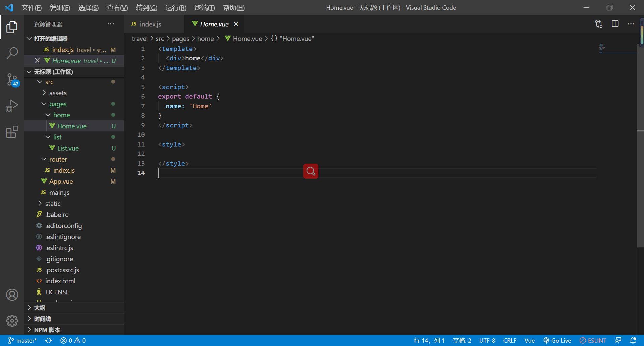Open .eslintrc.js file
The height and width of the screenshot is (346, 644).
[74, 248]
